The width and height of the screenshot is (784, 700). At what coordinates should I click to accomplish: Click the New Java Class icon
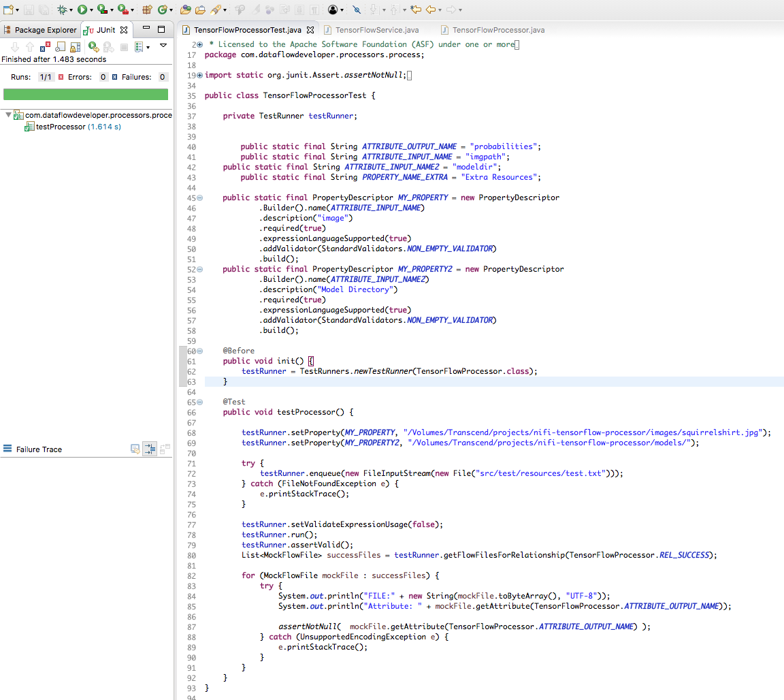[x=163, y=10]
